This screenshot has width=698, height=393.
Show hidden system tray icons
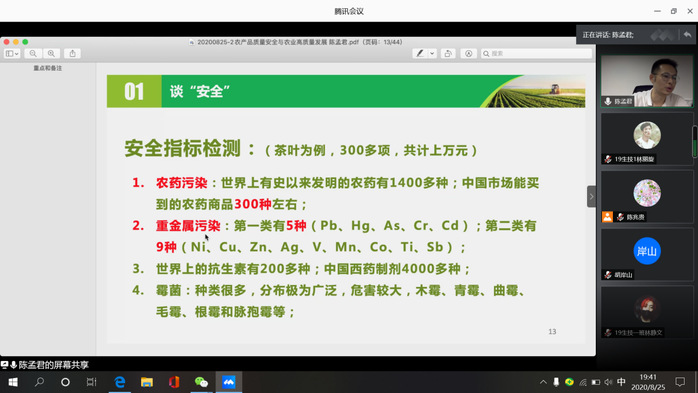[x=543, y=382]
